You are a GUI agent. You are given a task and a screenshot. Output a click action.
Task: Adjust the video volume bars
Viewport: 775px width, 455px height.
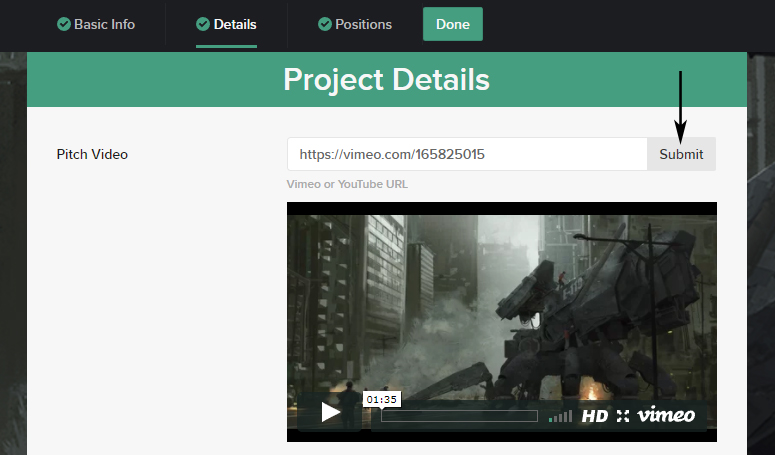click(x=560, y=416)
